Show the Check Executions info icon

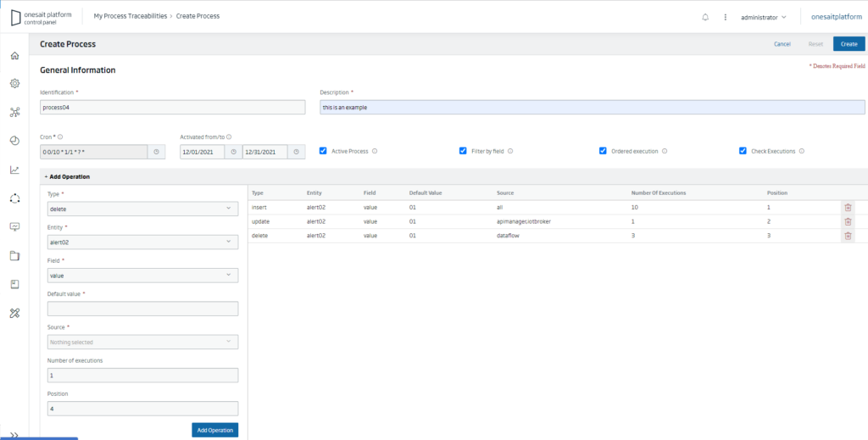pos(802,151)
